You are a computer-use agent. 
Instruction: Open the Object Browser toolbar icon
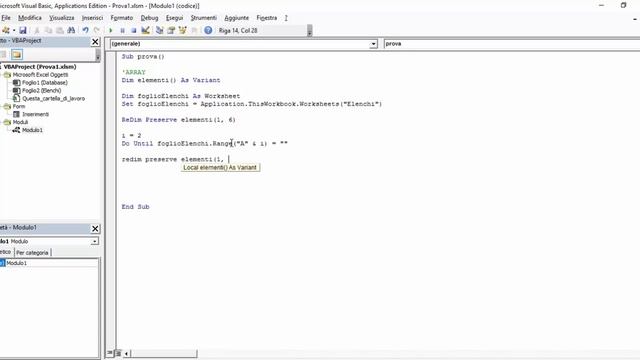182,30
